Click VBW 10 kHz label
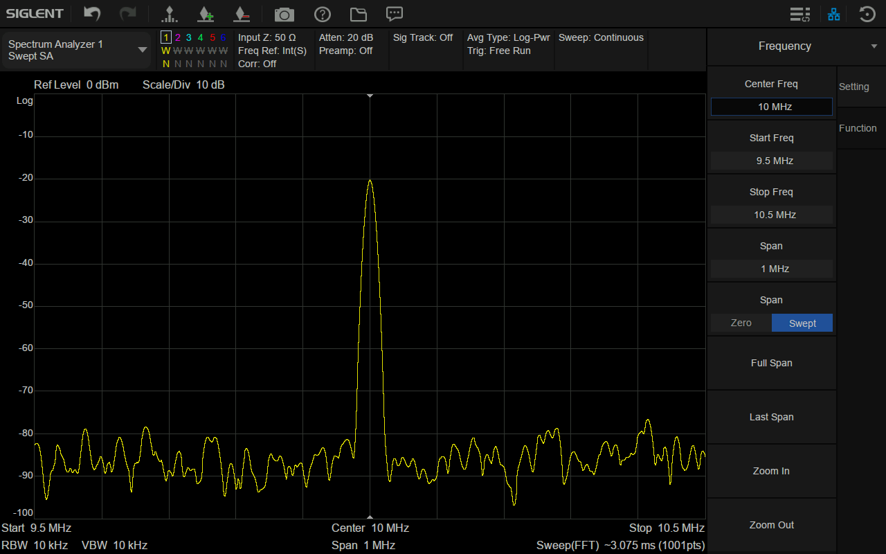This screenshot has height=554, width=886. (115, 546)
